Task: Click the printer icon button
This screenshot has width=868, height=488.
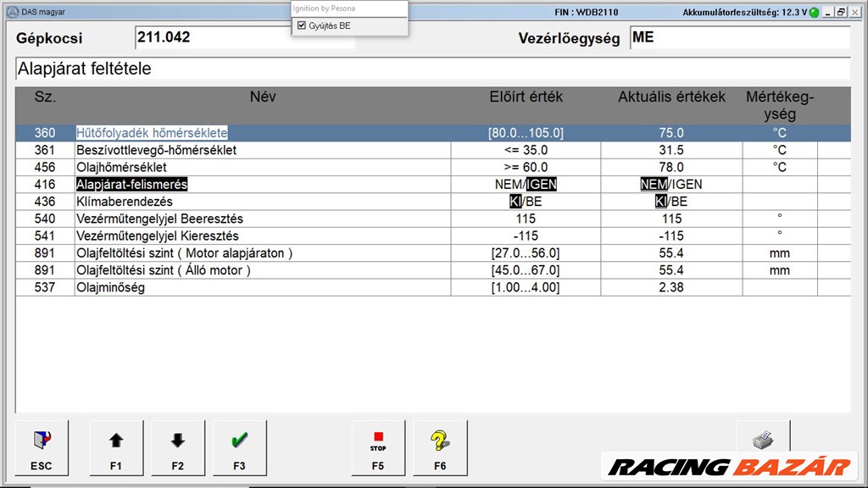Action: pyautogui.click(x=763, y=441)
